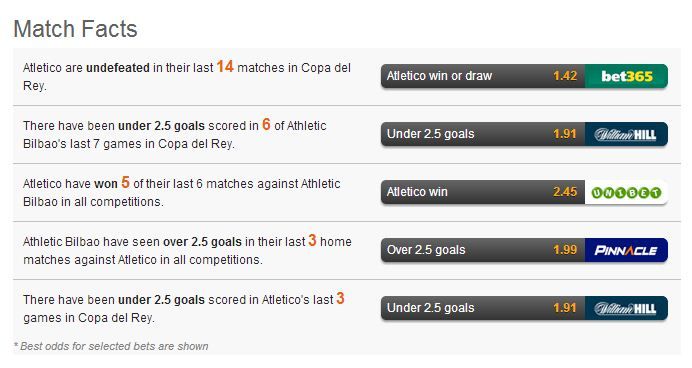Click the 1.99 odds value
The image size is (692, 368).
[x=565, y=250]
